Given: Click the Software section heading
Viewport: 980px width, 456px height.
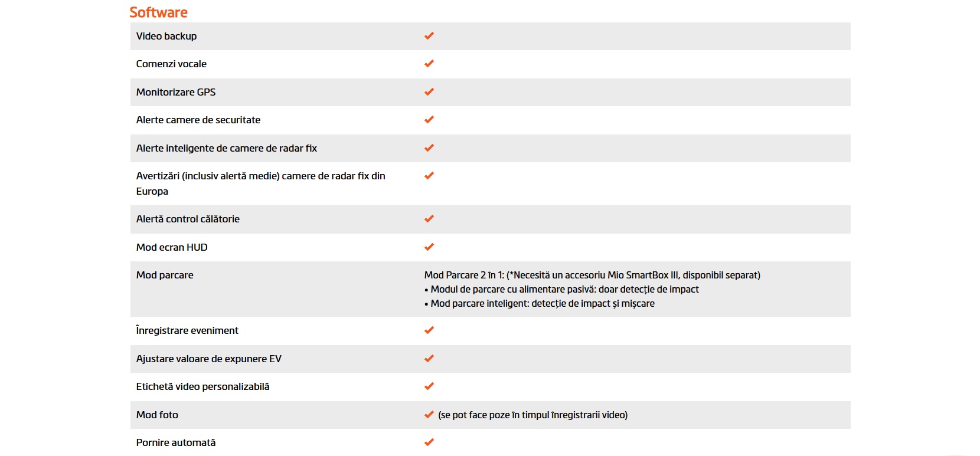Looking at the screenshot, I should [158, 12].
